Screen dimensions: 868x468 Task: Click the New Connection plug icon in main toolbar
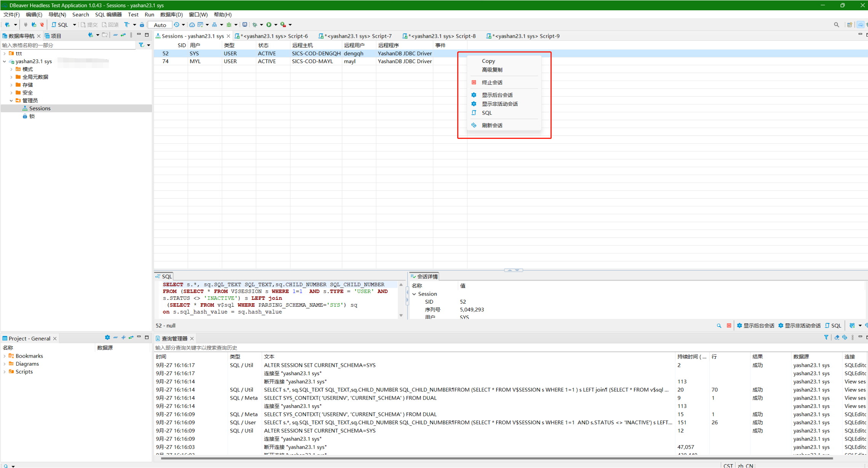pyautogui.click(x=7, y=25)
